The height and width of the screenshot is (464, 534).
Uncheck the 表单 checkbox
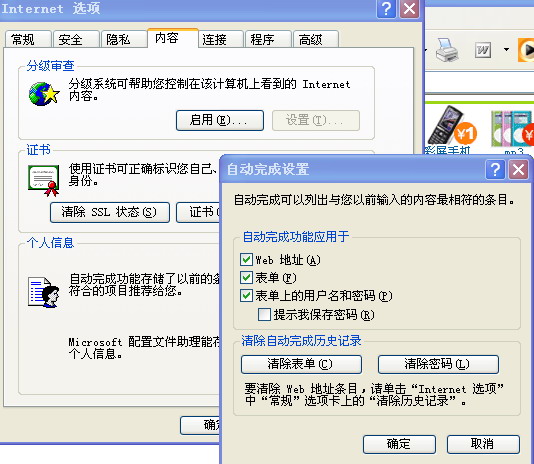pyautogui.click(x=246, y=278)
